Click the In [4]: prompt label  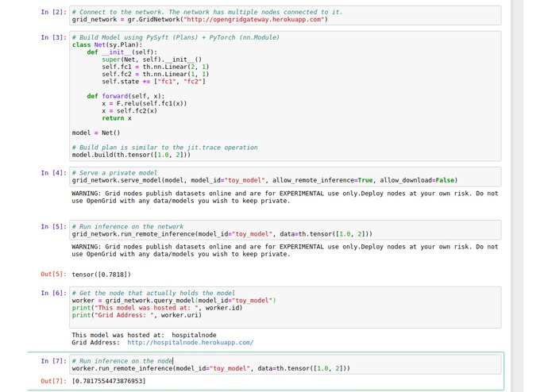(53, 173)
